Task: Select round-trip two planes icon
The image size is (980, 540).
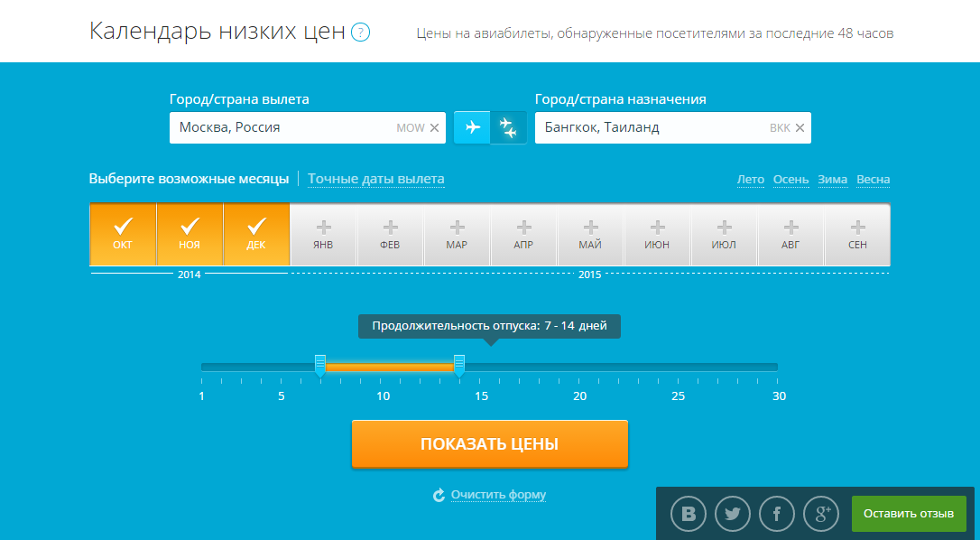Action: 509,127
